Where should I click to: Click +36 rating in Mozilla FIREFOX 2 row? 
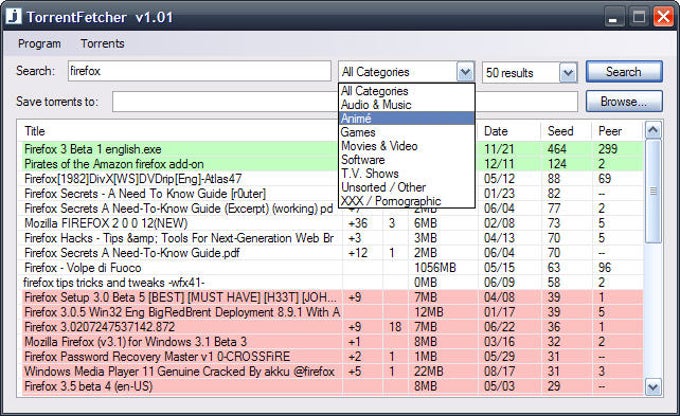tap(358, 223)
